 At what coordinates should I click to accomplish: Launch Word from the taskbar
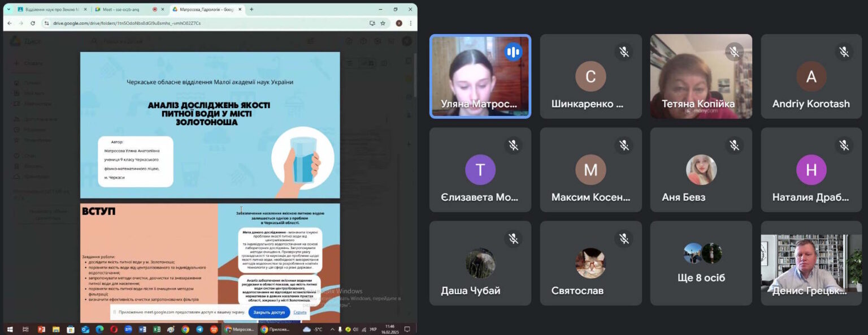click(142, 329)
